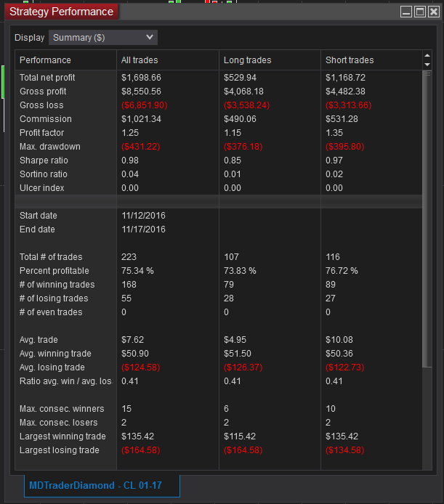Click the $50.90 avg winning trade value
The height and width of the screenshot is (504, 444).
(x=135, y=354)
